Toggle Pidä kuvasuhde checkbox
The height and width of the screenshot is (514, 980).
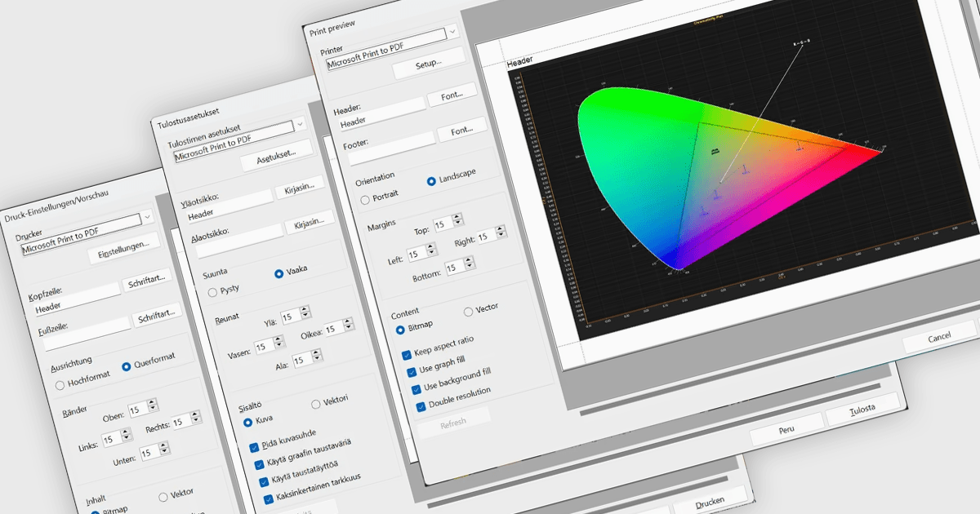point(255,447)
